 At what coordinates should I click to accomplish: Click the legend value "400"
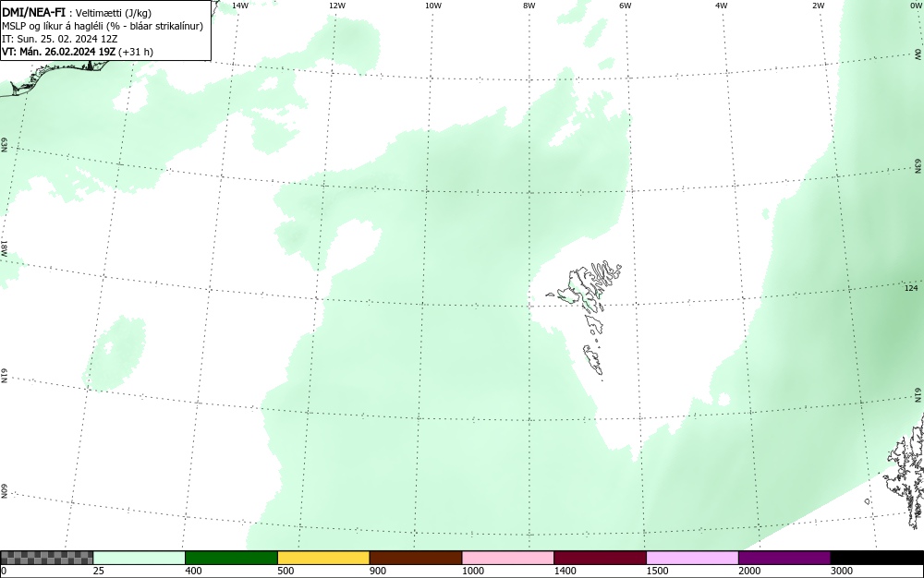coord(193,571)
